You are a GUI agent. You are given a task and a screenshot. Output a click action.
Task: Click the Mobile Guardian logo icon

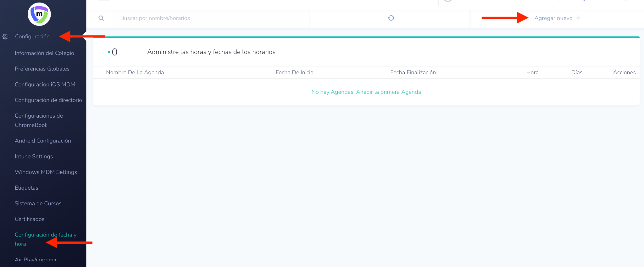click(x=39, y=14)
